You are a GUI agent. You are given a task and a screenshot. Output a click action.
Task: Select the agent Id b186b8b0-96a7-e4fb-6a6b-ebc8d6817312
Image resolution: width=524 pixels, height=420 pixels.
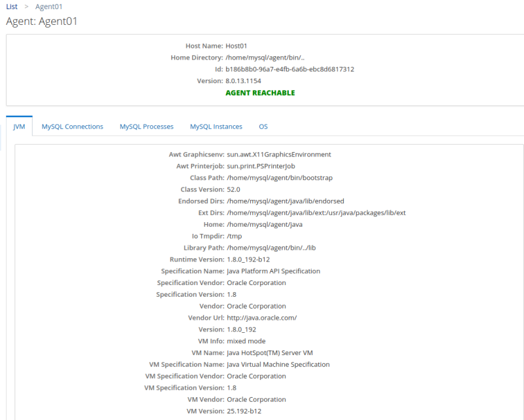pyautogui.click(x=290, y=69)
